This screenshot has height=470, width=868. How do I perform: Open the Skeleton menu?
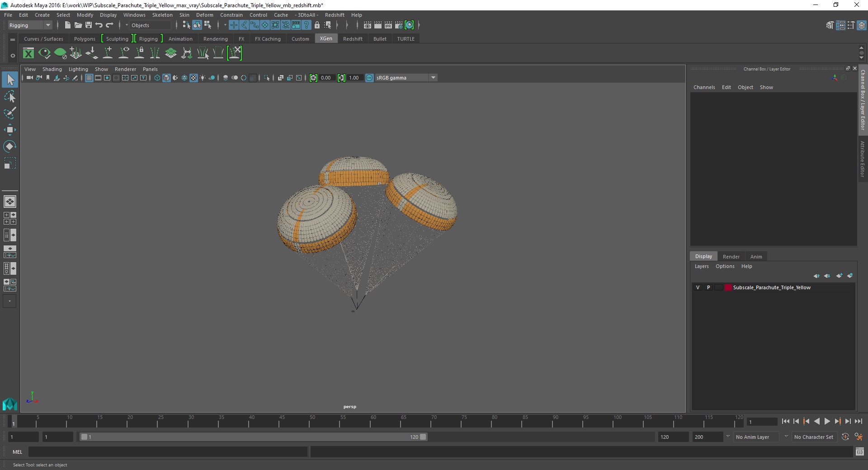click(x=162, y=15)
